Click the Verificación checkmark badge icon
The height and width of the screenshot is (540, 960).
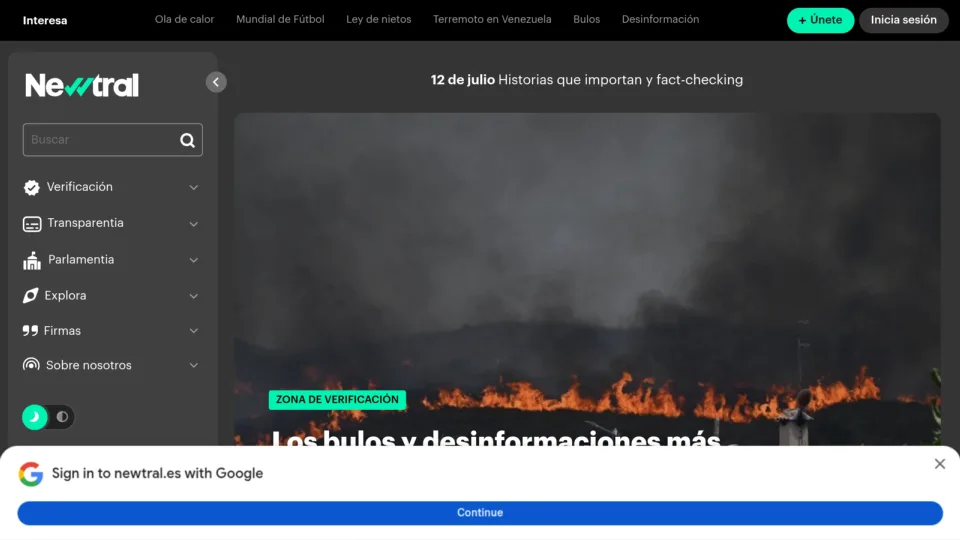point(32,187)
